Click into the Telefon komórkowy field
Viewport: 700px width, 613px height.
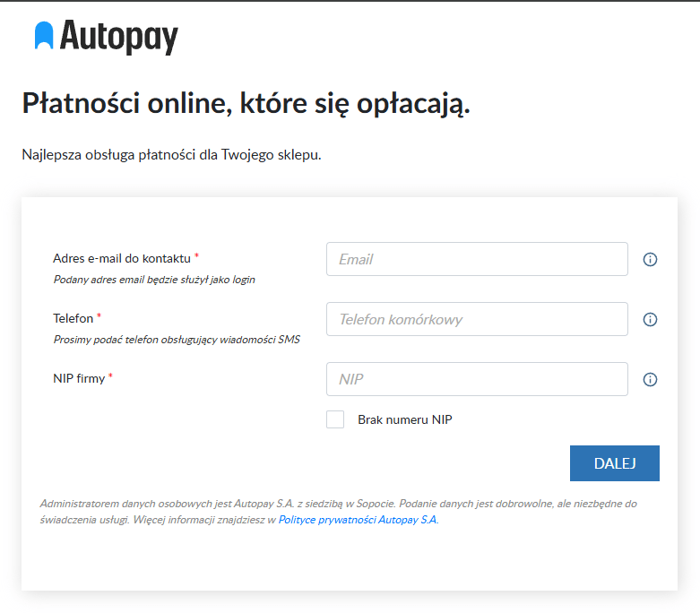pyautogui.click(x=477, y=320)
